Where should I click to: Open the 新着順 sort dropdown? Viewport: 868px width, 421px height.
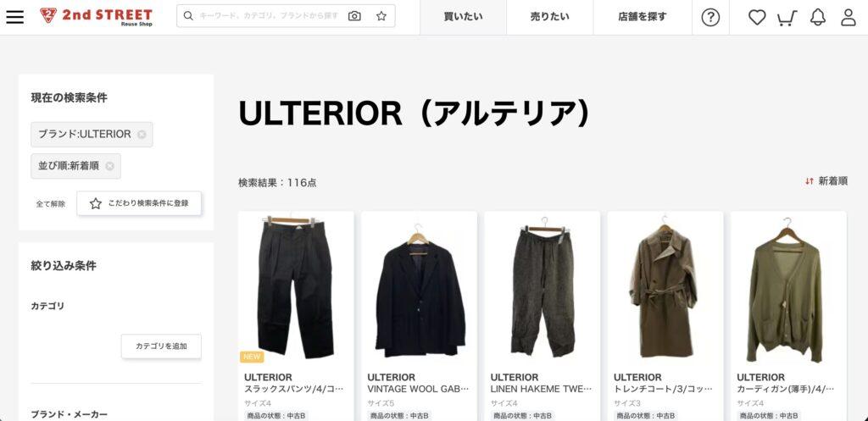[x=826, y=181]
